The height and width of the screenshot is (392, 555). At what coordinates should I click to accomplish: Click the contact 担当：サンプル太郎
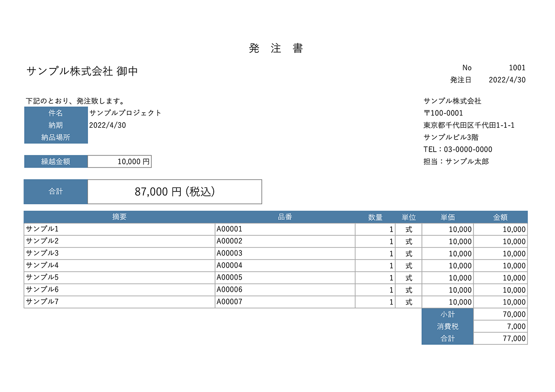pyautogui.click(x=456, y=162)
